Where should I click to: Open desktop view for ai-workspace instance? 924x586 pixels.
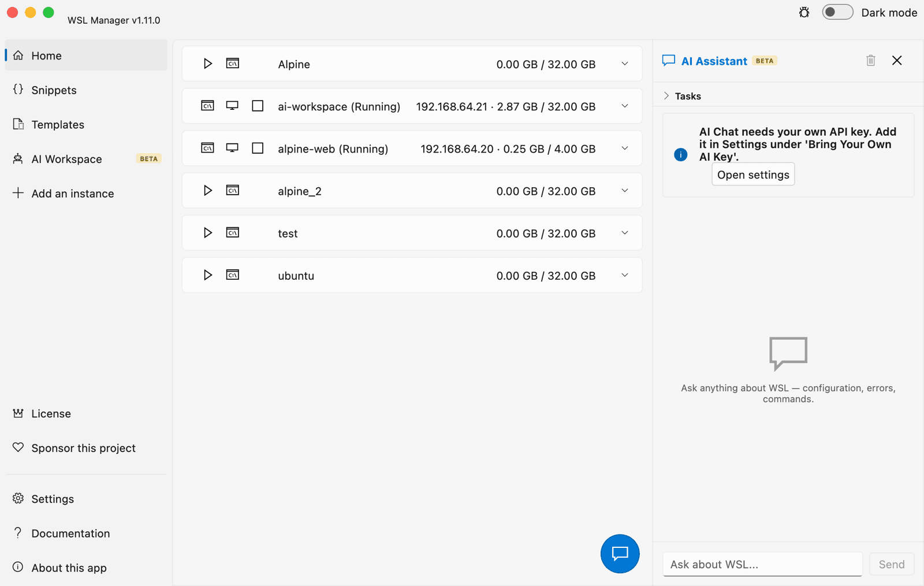point(232,106)
